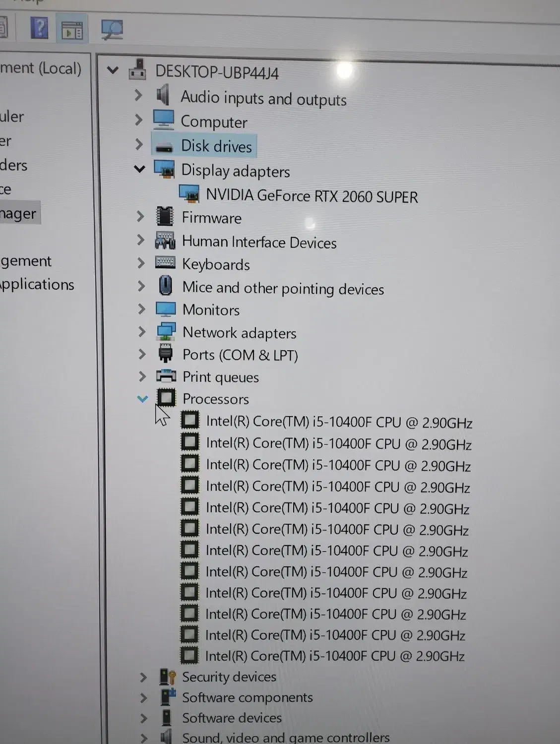Click the Processors category chip icon
Image resolution: width=560 pixels, height=744 pixels.
click(167, 398)
